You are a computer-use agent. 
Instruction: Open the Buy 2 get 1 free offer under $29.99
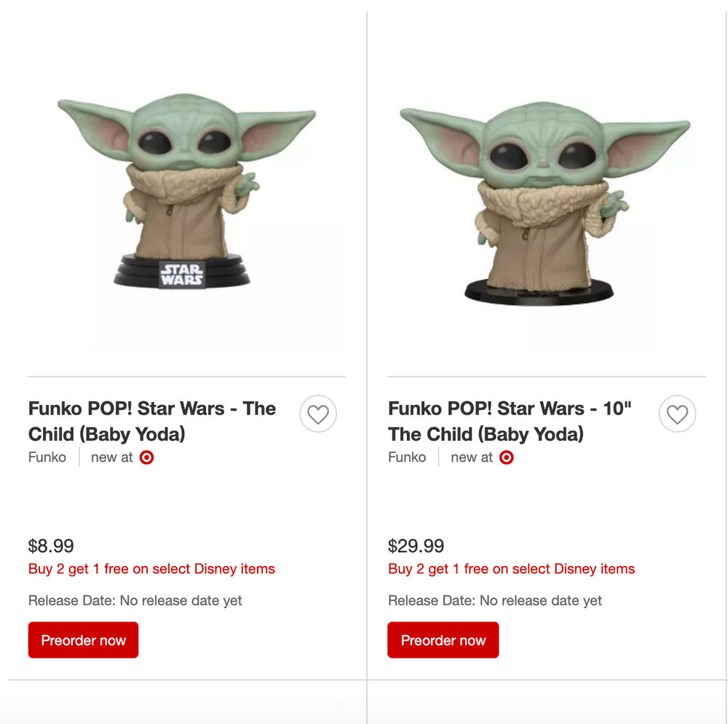click(511, 569)
